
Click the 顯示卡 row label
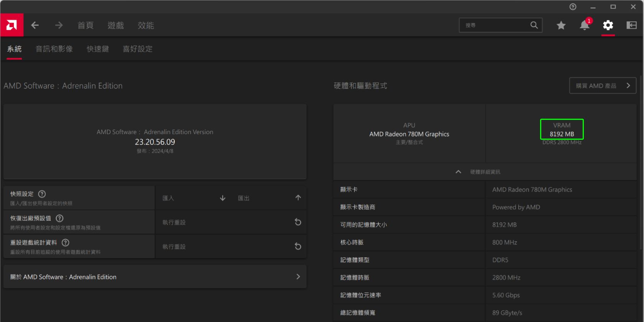[x=349, y=190]
